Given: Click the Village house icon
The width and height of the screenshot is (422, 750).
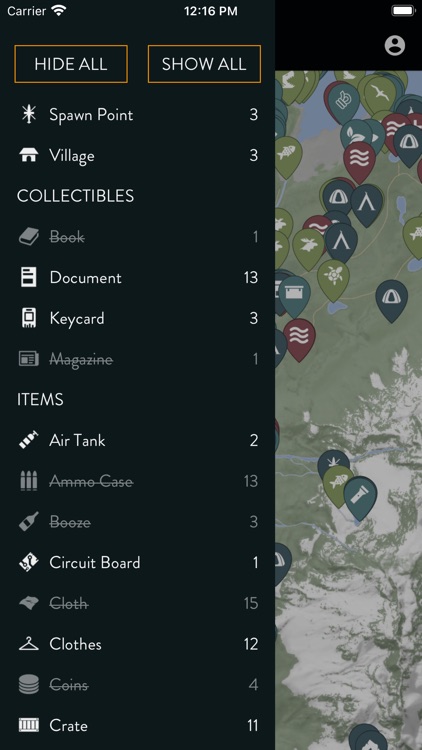Looking at the screenshot, I should (29, 155).
